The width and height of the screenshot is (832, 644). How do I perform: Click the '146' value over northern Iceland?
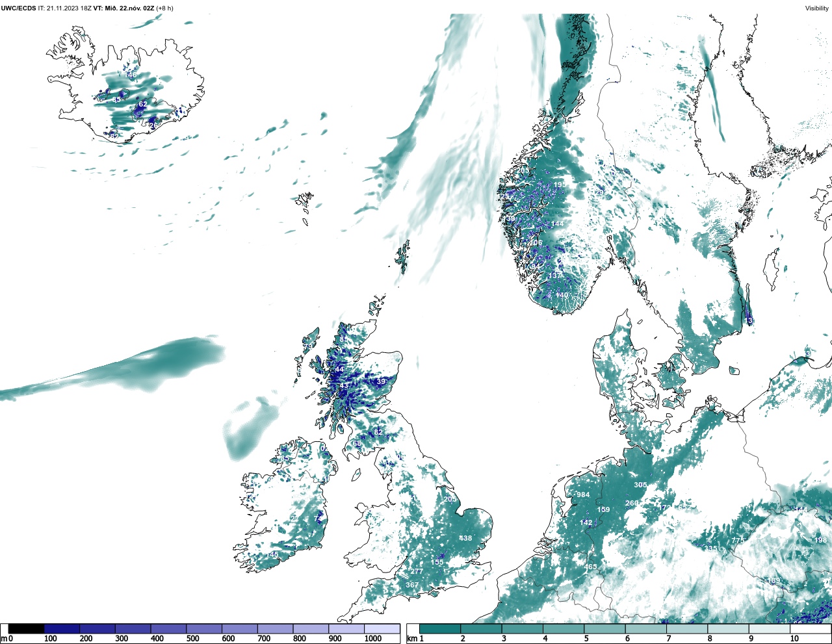pyautogui.click(x=131, y=75)
